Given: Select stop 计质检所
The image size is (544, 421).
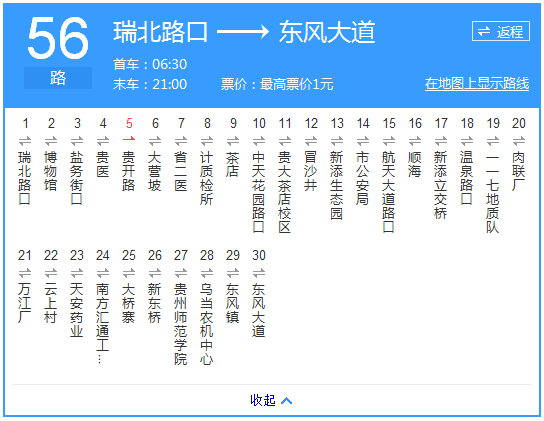Looking at the screenshot, I should point(207,178).
